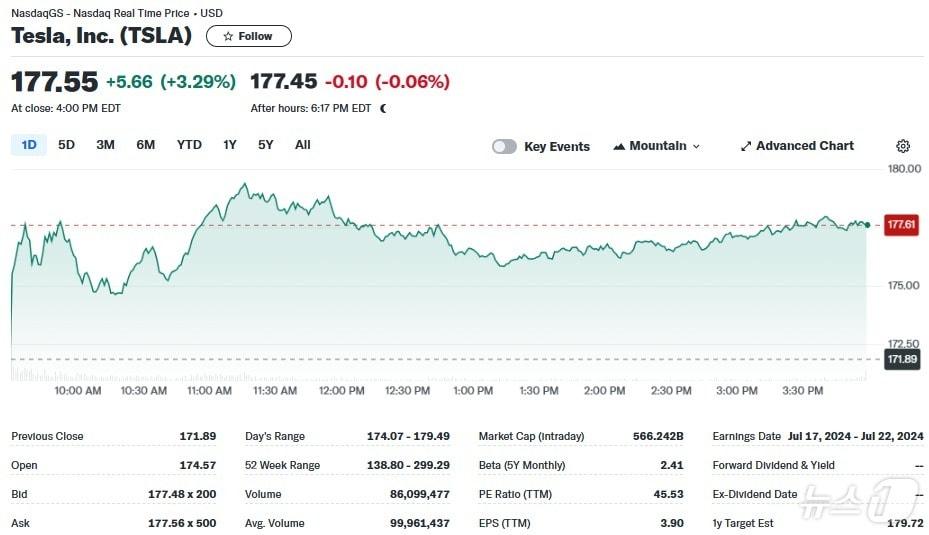The image size is (929, 535).
Task: Click the 171.89 previous close marker
Action: (x=901, y=359)
